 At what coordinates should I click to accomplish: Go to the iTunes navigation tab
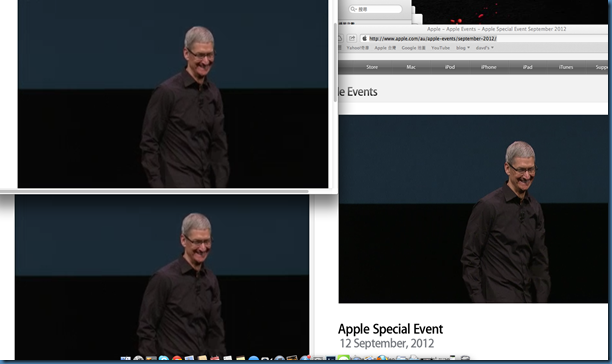(x=566, y=67)
